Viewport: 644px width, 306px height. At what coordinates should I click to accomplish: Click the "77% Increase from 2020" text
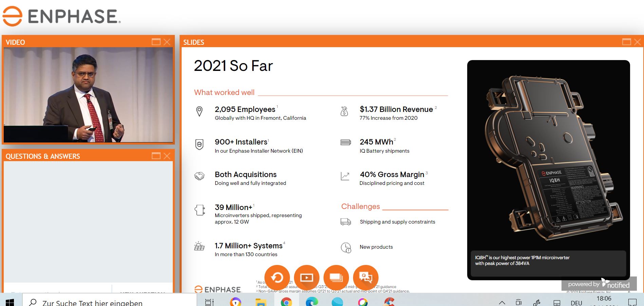coord(389,118)
